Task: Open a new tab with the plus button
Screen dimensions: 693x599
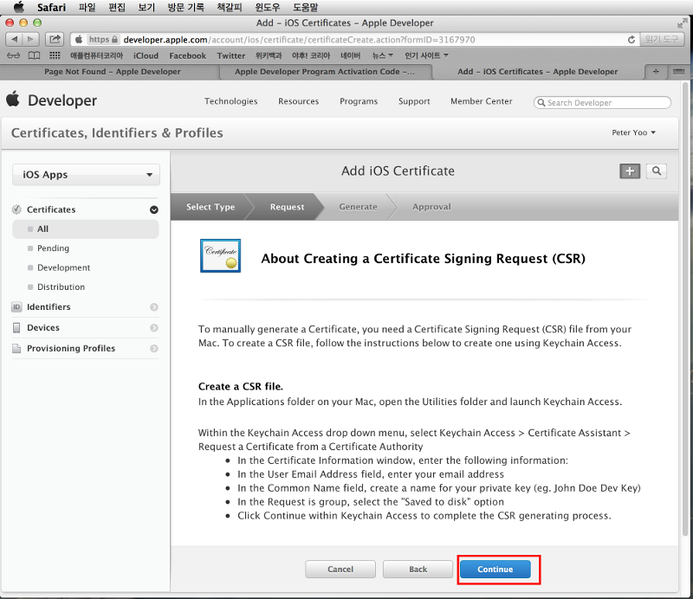Action: click(x=655, y=72)
